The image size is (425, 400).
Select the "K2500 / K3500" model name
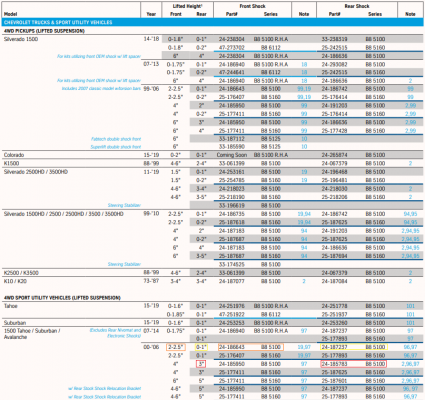[x=21, y=273]
